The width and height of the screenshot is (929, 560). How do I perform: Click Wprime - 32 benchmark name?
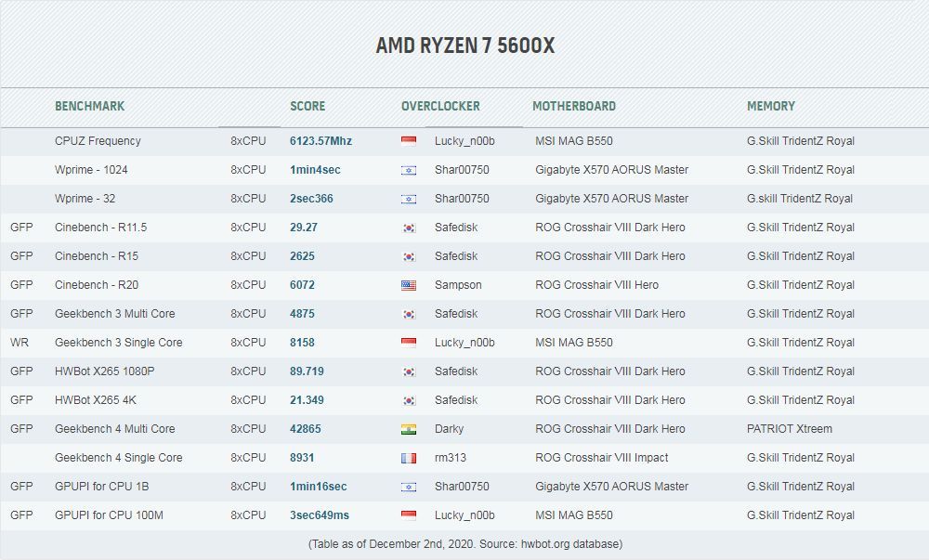point(85,199)
